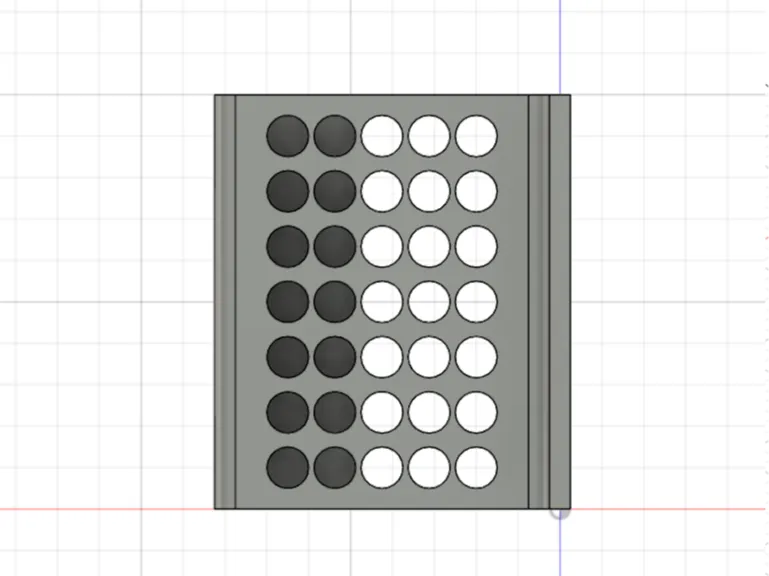Select the narrow left rail strip face
769x576 pixels.
(x=226, y=302)
